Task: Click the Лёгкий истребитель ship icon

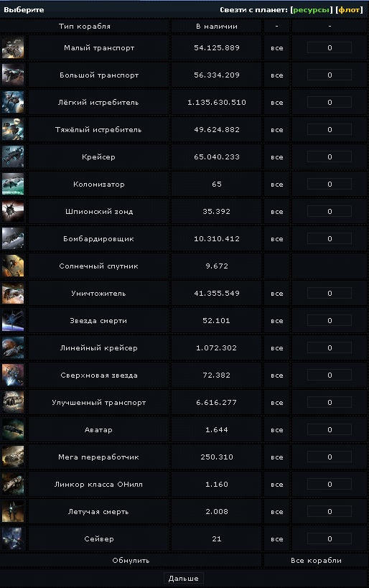Action: pyautogui.click(x=13, y=102)
